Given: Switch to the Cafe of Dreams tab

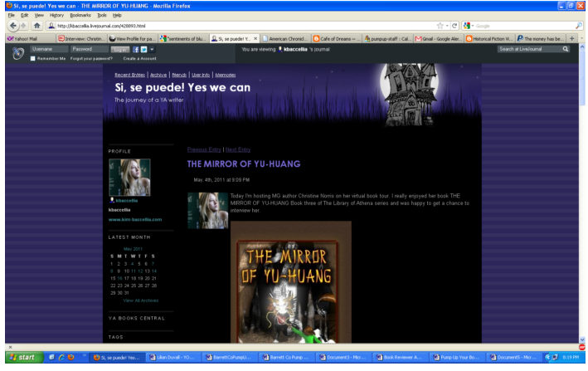Looking at the screenshot, I should [x=336, y=38].
